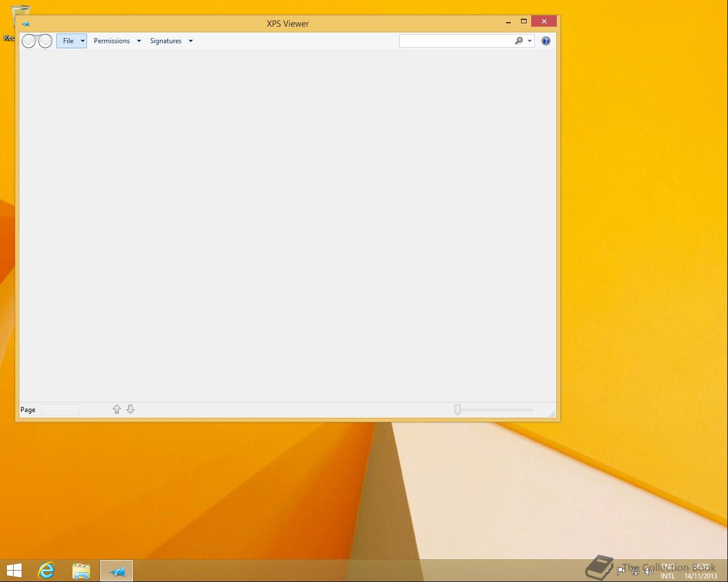The width and height of the screenshot is (728, 582).
Task: Click the magnifying glass search icon
Action: (519, 41)
